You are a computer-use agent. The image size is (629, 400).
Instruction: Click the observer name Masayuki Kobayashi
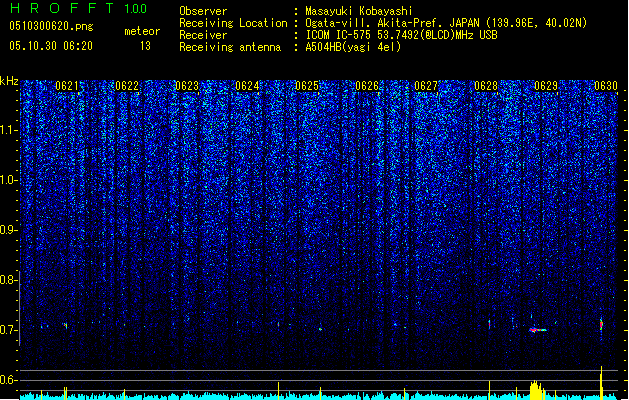(x=359, y=11)
